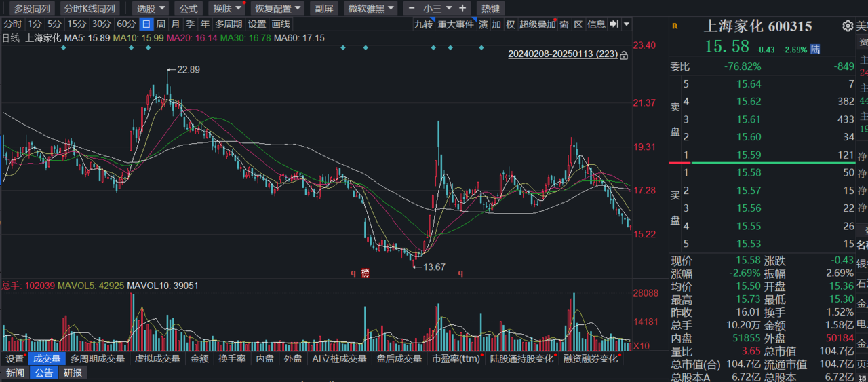
Task: Click the 多股同列 button
Action: (x=33, y=8)
